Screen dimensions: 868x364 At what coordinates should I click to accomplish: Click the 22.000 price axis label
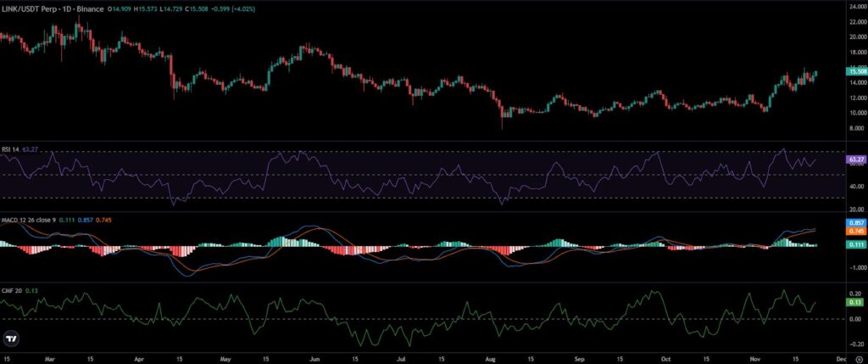[x=858, y=22]
